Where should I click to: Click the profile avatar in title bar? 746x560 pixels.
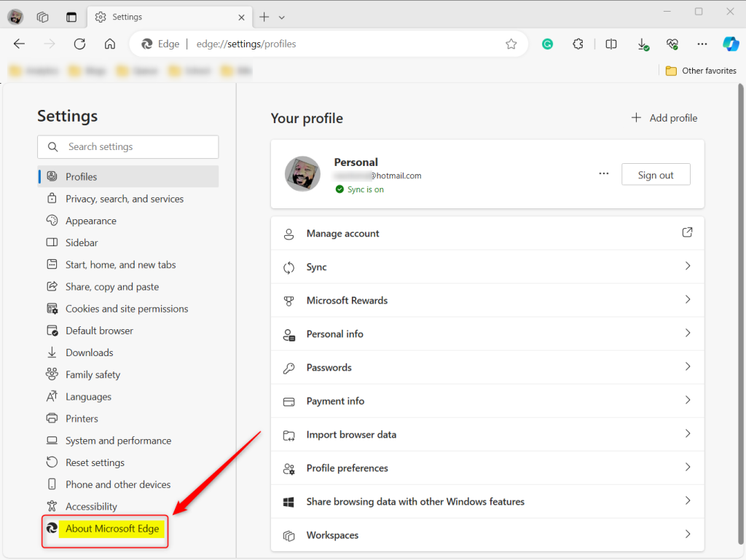[x=15, y=17]
